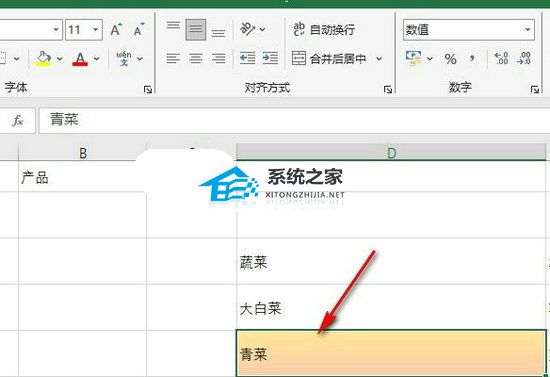This screenshot has height=377, width=550.
Task: Click the Increase Decimal icon
Action: (x=501, y=58)
